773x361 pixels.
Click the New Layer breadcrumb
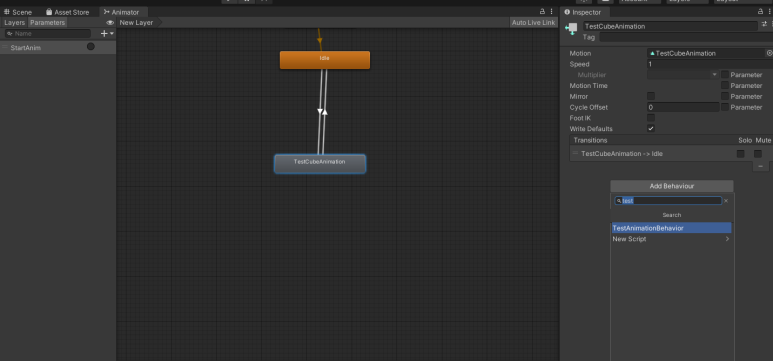(x=136, y=23)
